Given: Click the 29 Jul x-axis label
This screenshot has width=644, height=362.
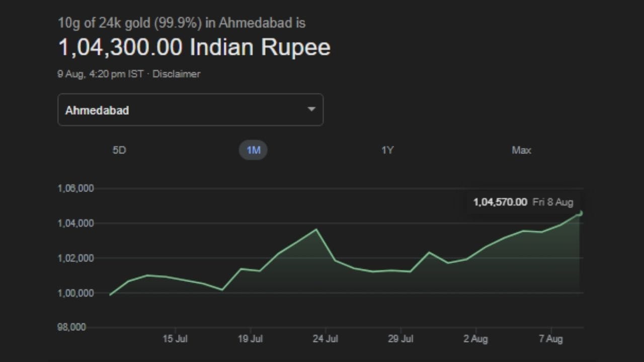Looking at the screenshot, I should (400, 339).
